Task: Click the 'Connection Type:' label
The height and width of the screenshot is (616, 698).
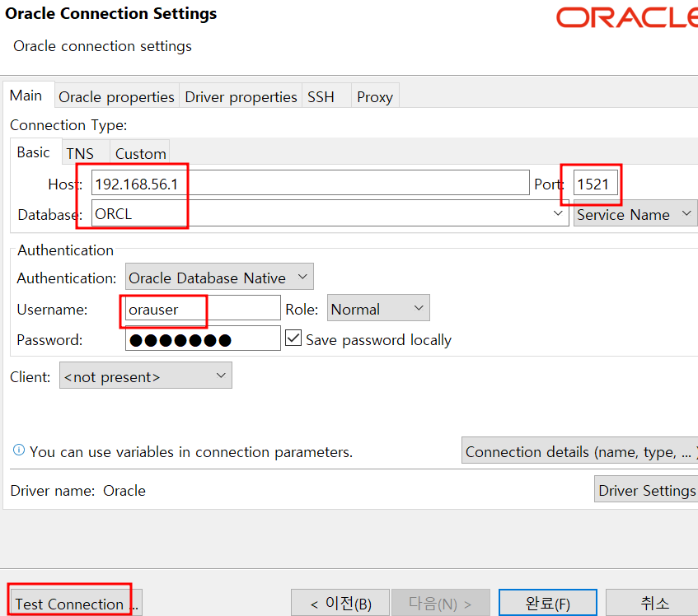Action: (x=68, y=125)
